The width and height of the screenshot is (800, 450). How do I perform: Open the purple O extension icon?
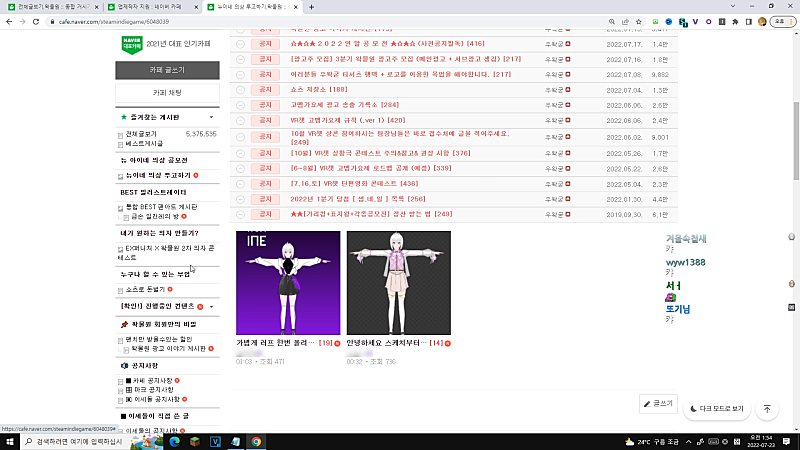[709, 22]
